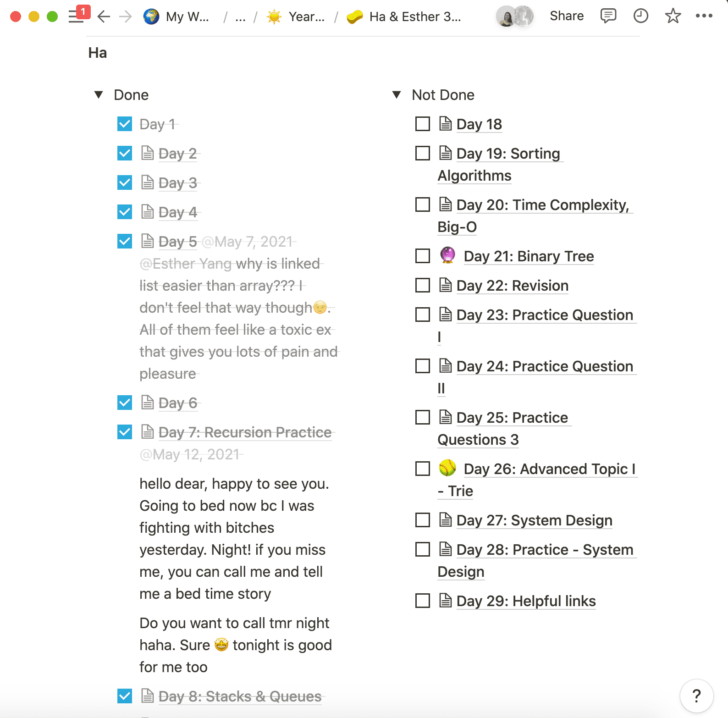Open the three-dot more options menu
The width and height of the screenshot is (728, 718).
704,16
